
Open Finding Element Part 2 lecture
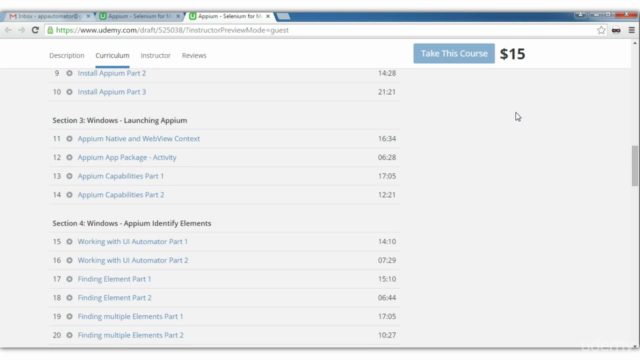pyautogui.click(x=115, y=298)
